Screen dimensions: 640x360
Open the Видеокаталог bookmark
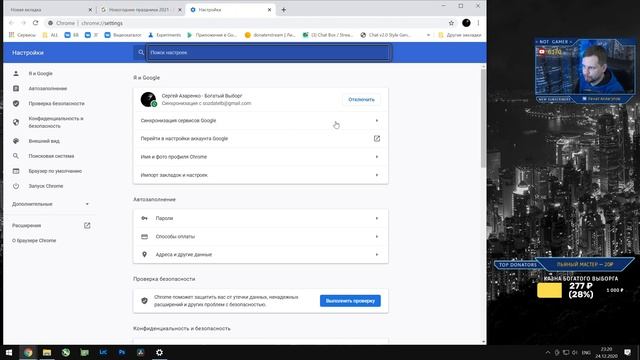123,35
